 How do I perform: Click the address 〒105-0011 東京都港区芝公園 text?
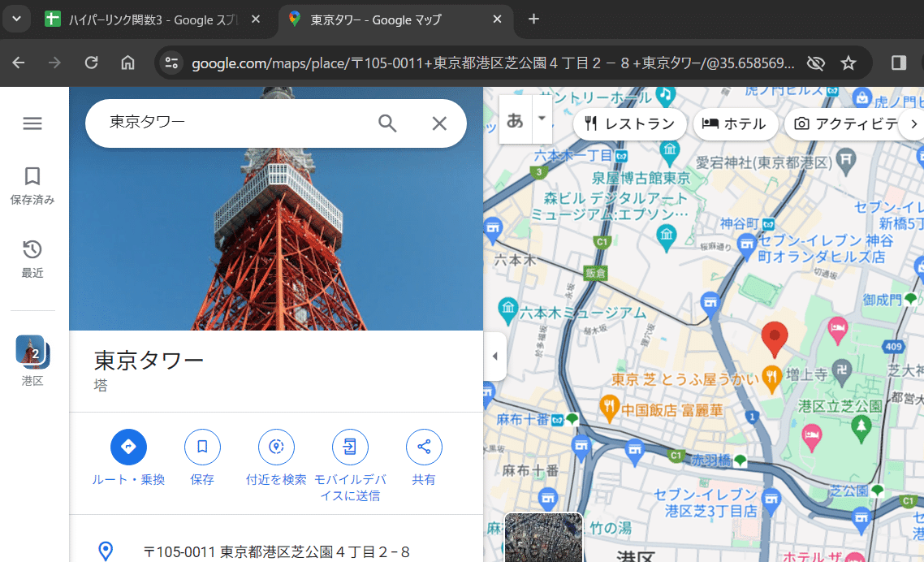pyautogui.click(x=276, y=552)
